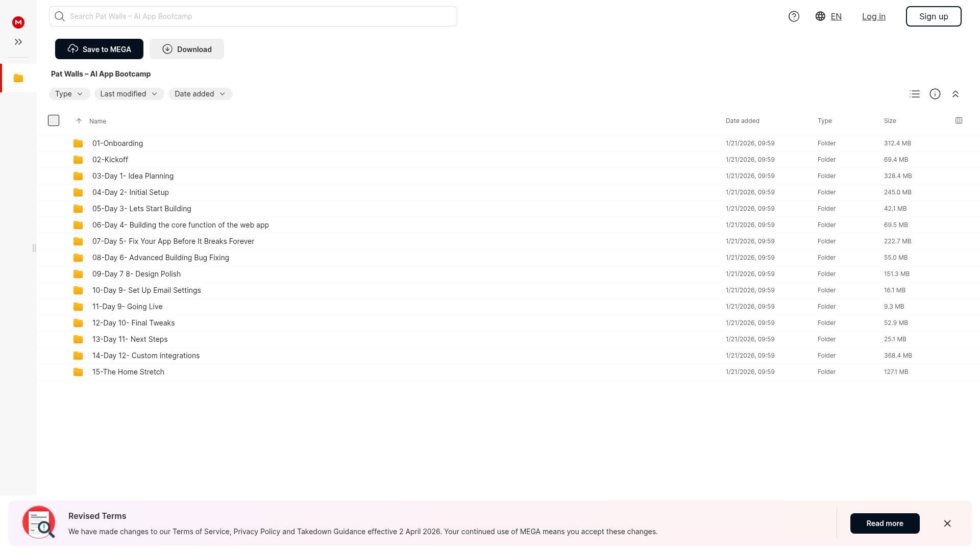
Task: Expand the Type filter dropdown
Action: (x=69, y=94)
